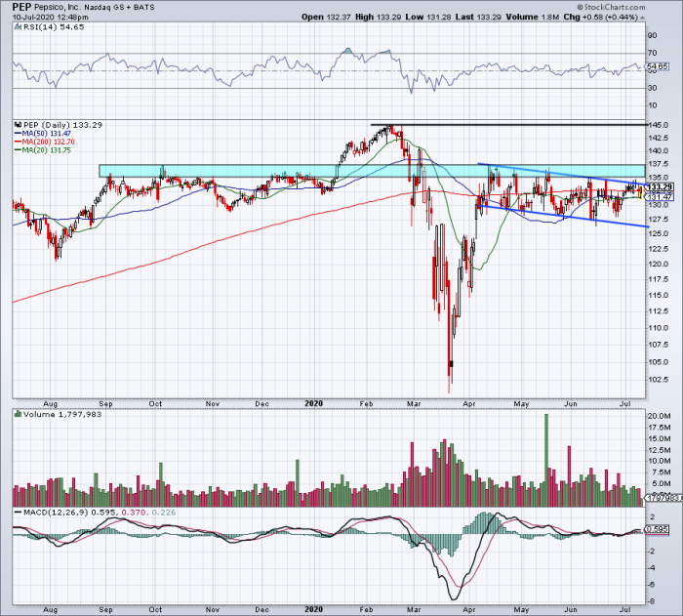Click the 131.47 MA price tag on axis
683x616 pixels.
660,197
